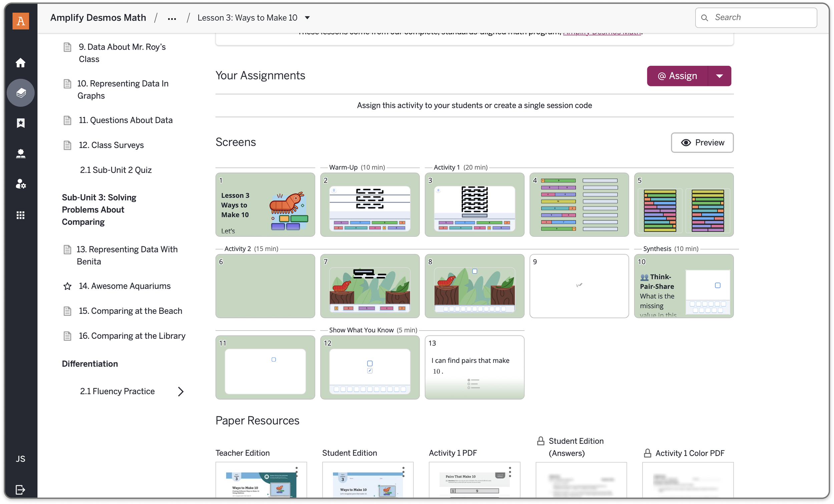Open lesson 10. Representing Data In Graphs
834x504 pixels.
tap(123, 90)
